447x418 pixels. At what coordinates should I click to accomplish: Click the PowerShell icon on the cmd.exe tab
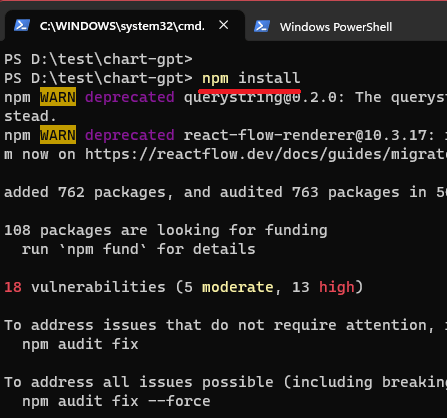point(22,26)
